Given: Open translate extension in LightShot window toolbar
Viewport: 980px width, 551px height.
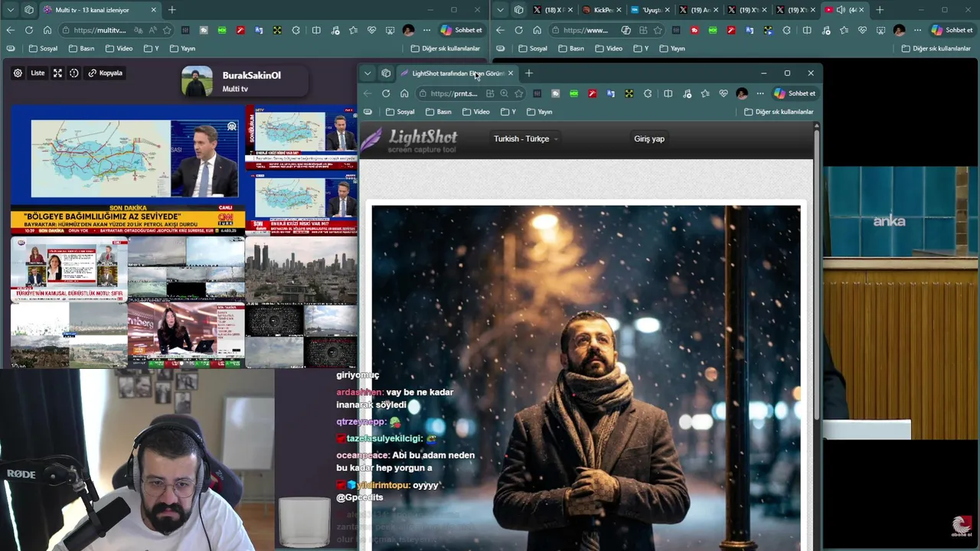Looking at the screenshot, I should (610, 93).
